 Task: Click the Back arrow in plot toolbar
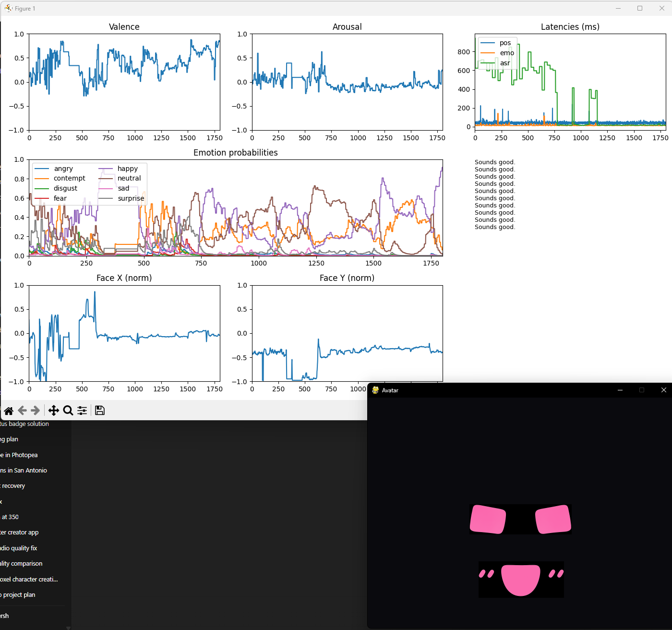point(22,411)
